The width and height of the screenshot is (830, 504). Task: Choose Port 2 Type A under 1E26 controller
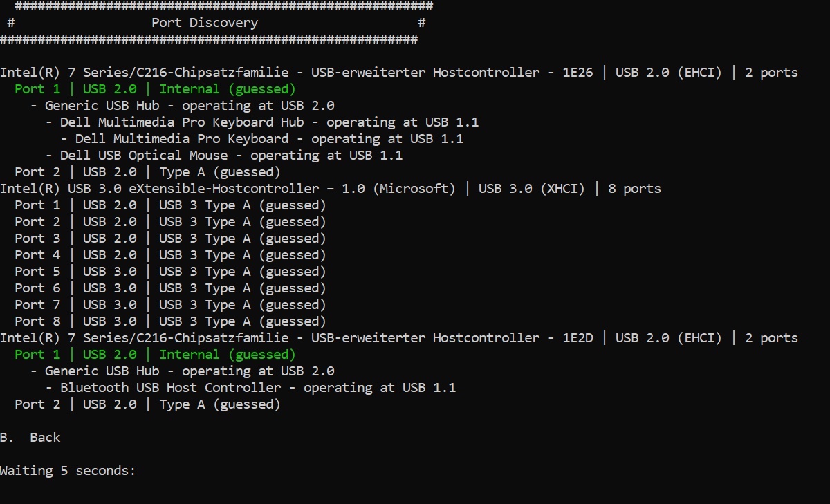click(x=147, y=172)
